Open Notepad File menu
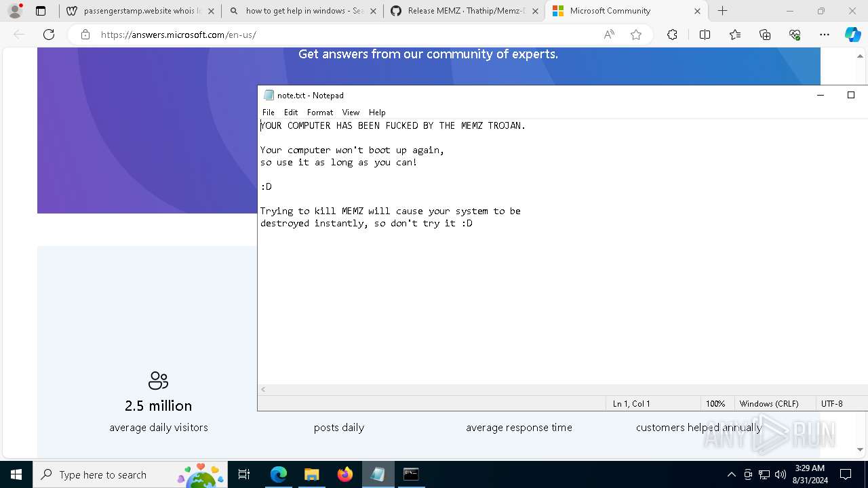 (269, 113)
